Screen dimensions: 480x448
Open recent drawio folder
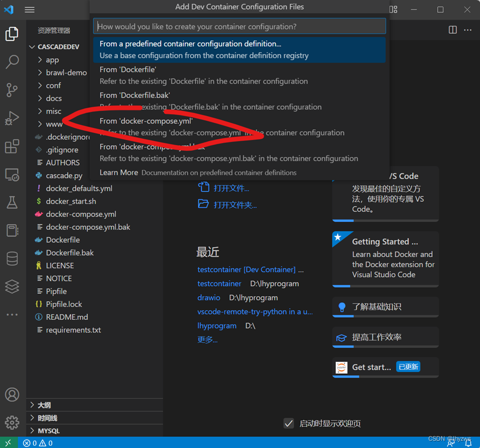tap(209, 298)
